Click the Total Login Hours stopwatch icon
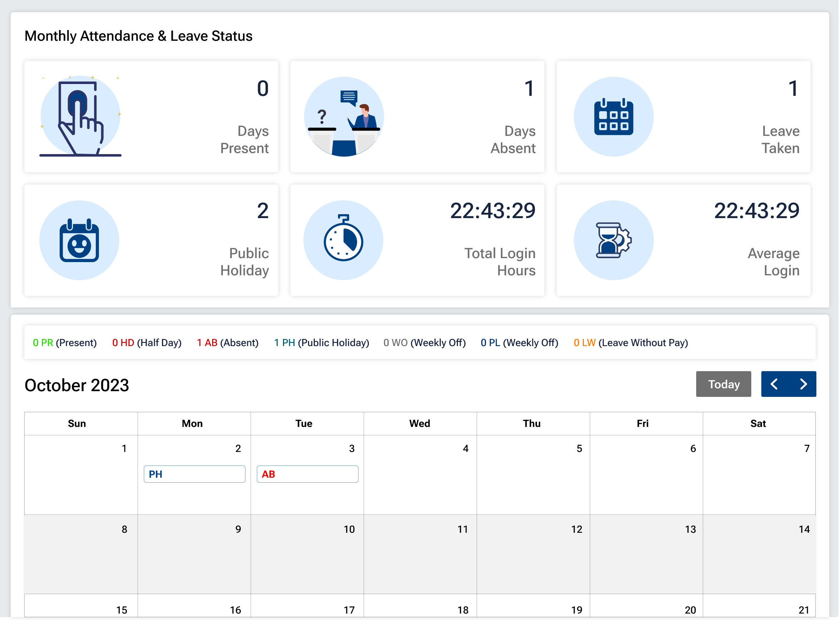Viewport: 840px width, 620px height. [x=344, y=241]
